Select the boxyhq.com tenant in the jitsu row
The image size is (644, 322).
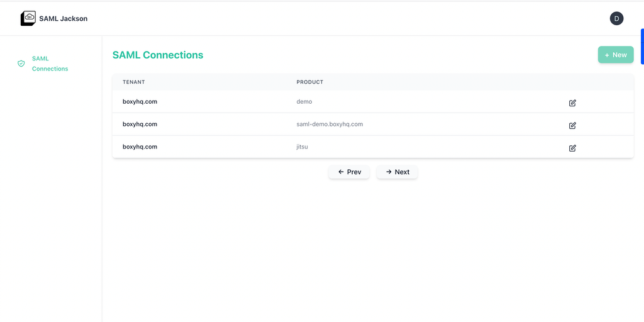(140, 147)
